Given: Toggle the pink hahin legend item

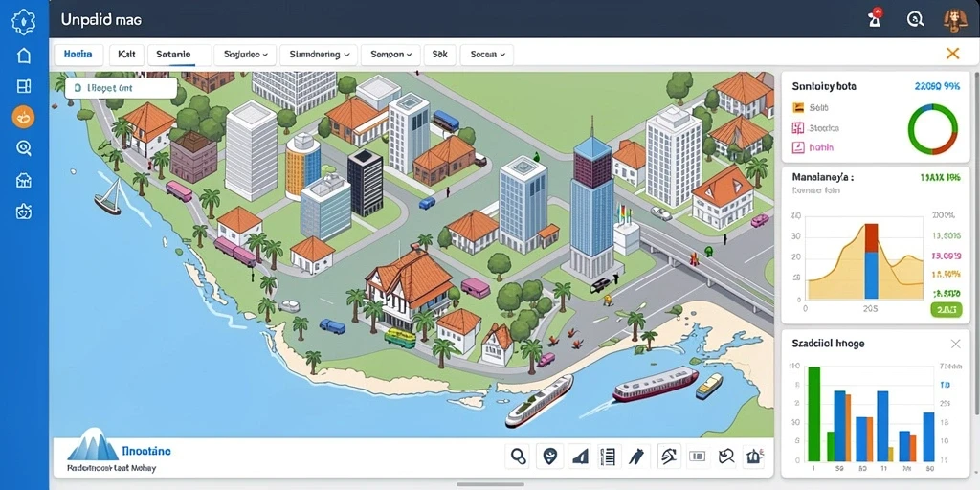Looking at the screenshot, I should tap(813, 147).
